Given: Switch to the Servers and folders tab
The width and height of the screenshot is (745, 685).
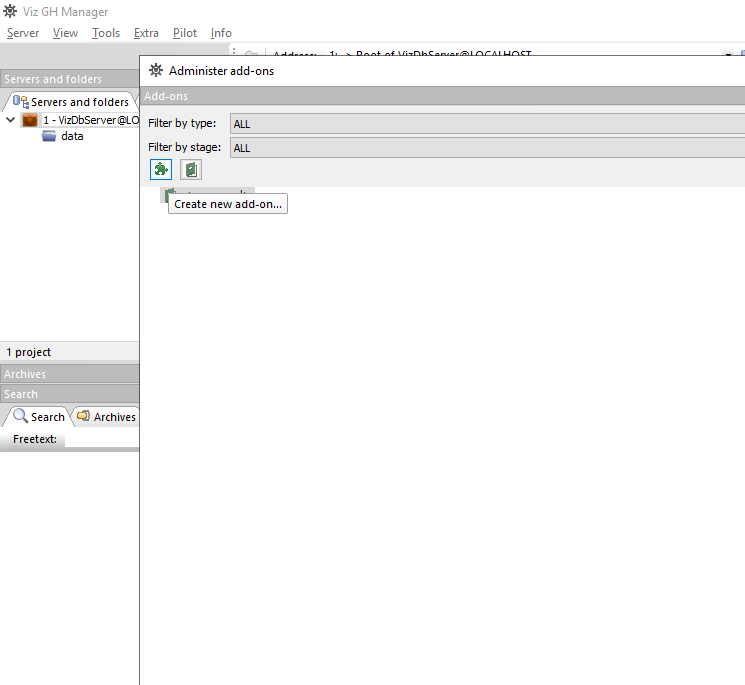Looking at the screenshot, I should point(70,102).
